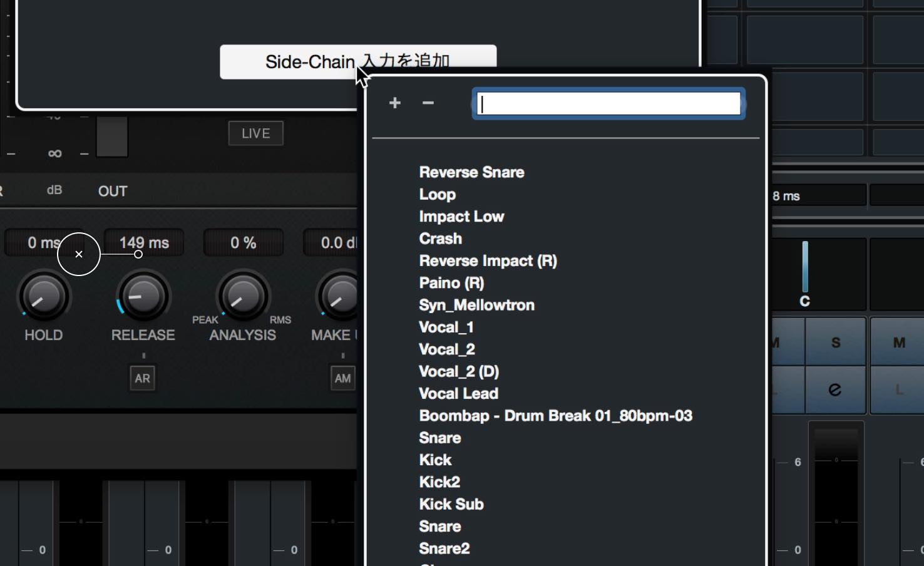Select Reverse Snare from the list
Viewport: 924px width, 566px height.
(x=471, y=172)
